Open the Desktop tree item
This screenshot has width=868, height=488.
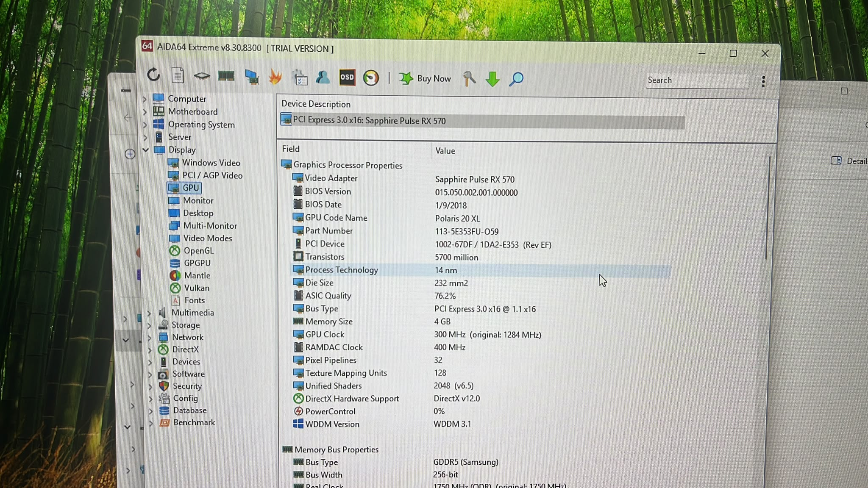coord(191,213)
